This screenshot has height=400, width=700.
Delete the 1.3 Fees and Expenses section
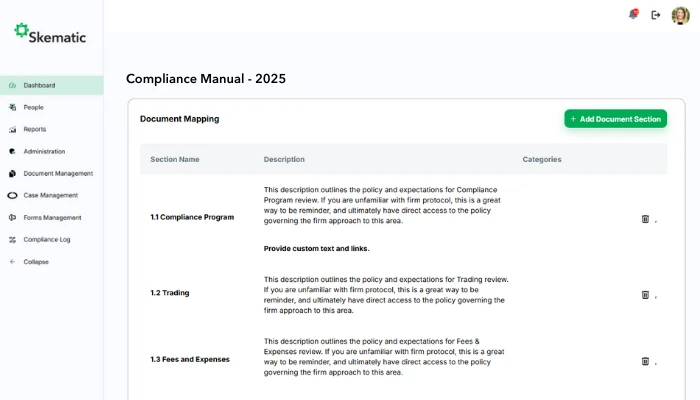click(x=645, y=360)
